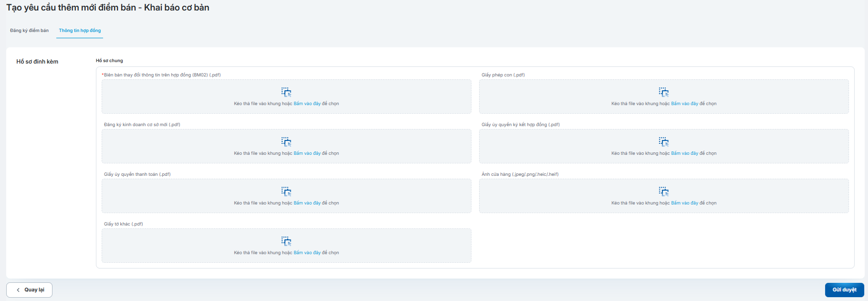Image resolution: width=868 pixels, height=301 pixels.
Task: Click the Giấy ủy quyền ký kết hợp đồng (.pdf) label
Action: click(521, 125)
